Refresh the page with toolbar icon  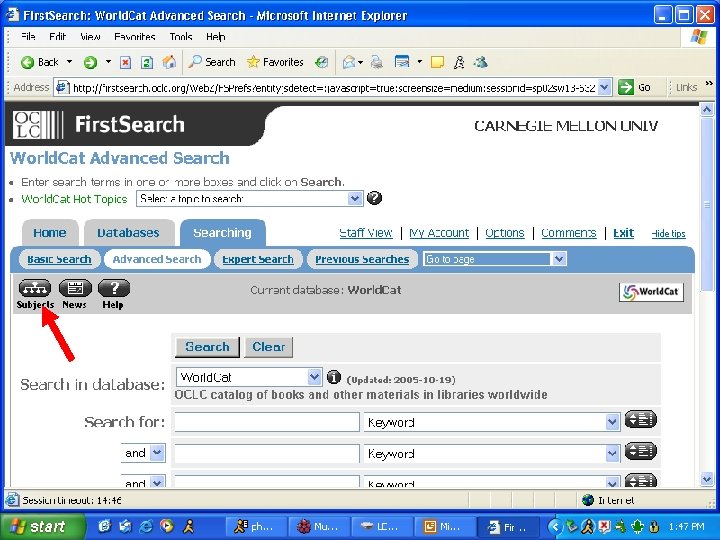(147, 62)
